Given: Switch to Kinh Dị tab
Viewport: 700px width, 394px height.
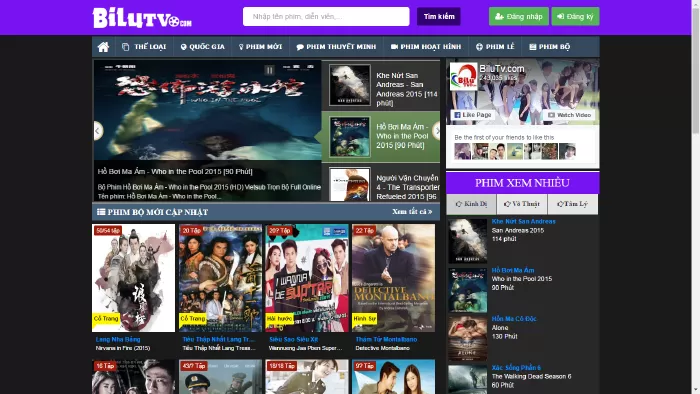Looking at the screenshot, I should (x=471, y=204).
